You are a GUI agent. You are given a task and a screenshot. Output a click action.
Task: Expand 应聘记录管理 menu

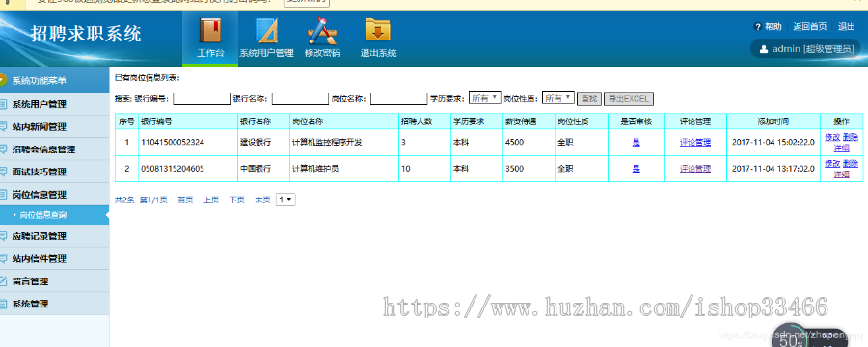point(54,236)
